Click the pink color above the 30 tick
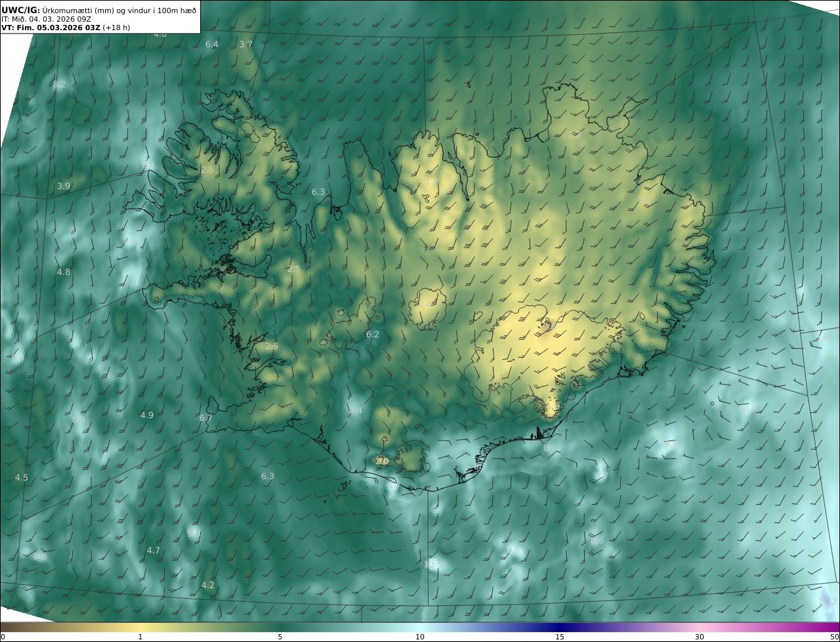Screen dimensions: 840x642 coord(700,627)
